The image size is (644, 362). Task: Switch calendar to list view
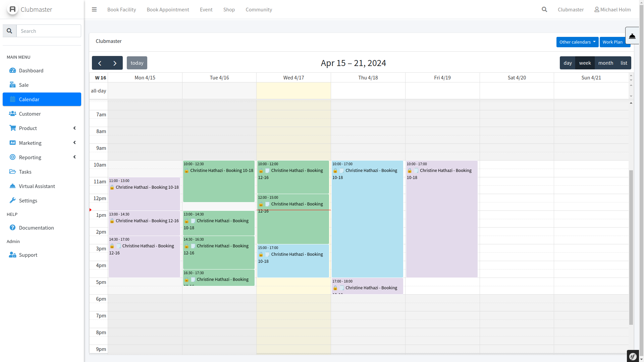624,63
